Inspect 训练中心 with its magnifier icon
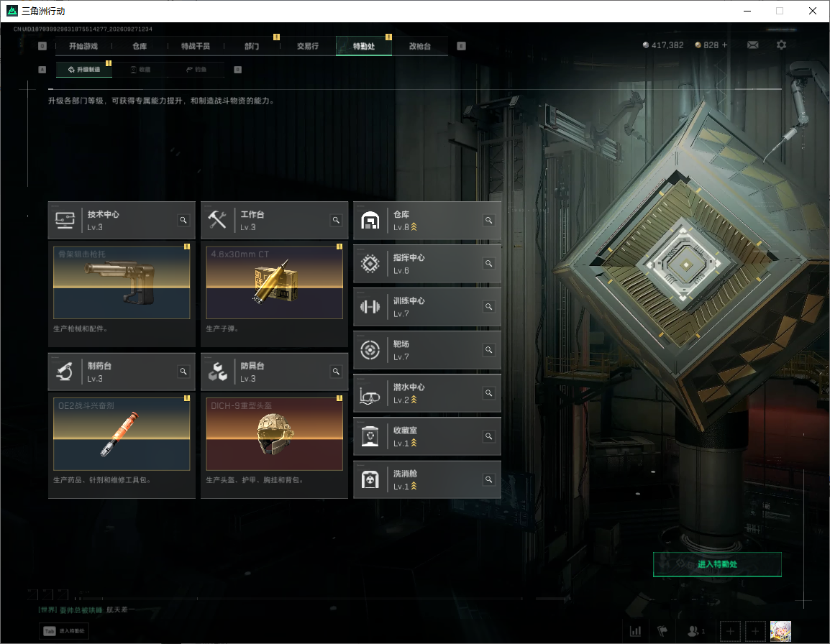The width and height of the screenshot is (830, 644). (488, 307)
